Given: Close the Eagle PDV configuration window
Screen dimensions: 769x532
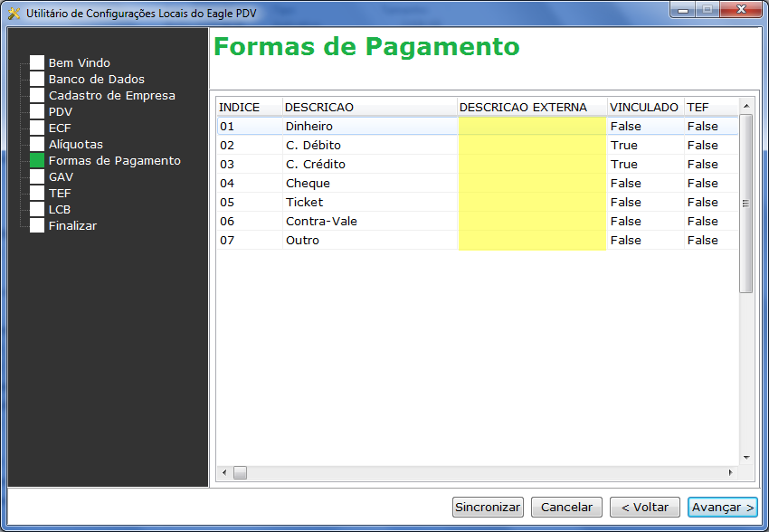Looking at the screenshot, I should click(742, 9).
